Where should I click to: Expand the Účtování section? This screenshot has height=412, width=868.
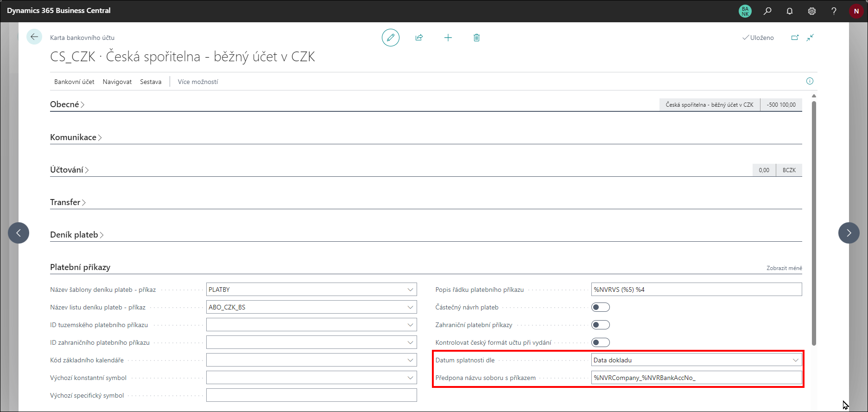point(69,170)
